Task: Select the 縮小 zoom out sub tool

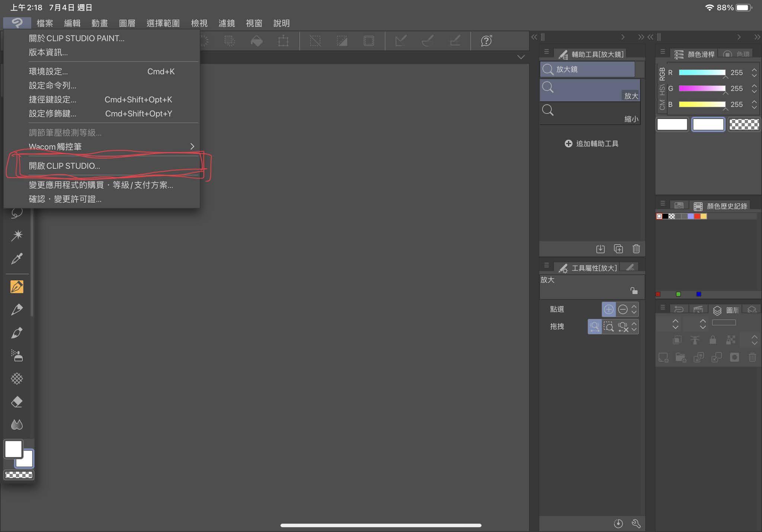Action: coord(590,113)
